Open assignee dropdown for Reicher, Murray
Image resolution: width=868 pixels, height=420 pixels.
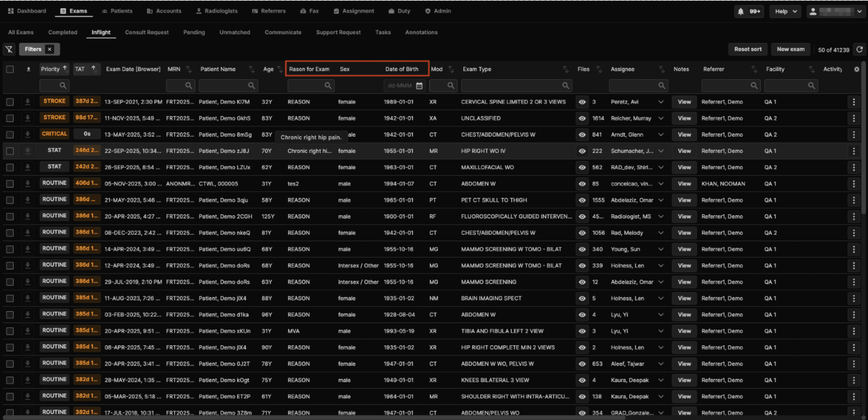661,118
